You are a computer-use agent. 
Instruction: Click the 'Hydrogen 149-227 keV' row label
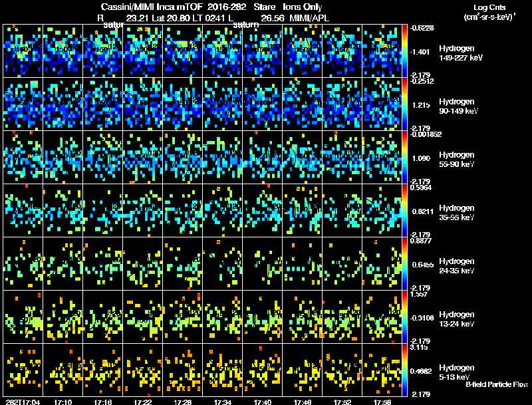coord(461,53)
